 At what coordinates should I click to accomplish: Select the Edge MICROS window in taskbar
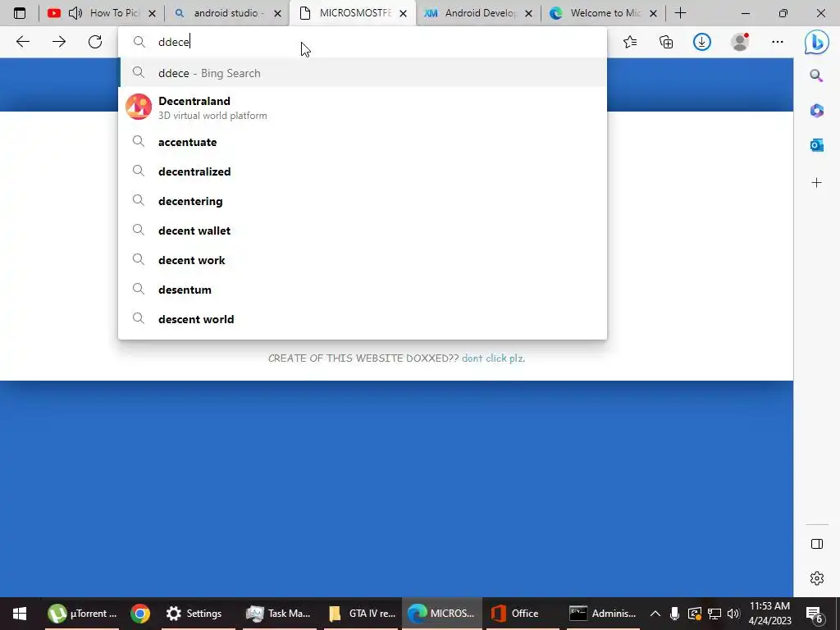tap(441, 614)
